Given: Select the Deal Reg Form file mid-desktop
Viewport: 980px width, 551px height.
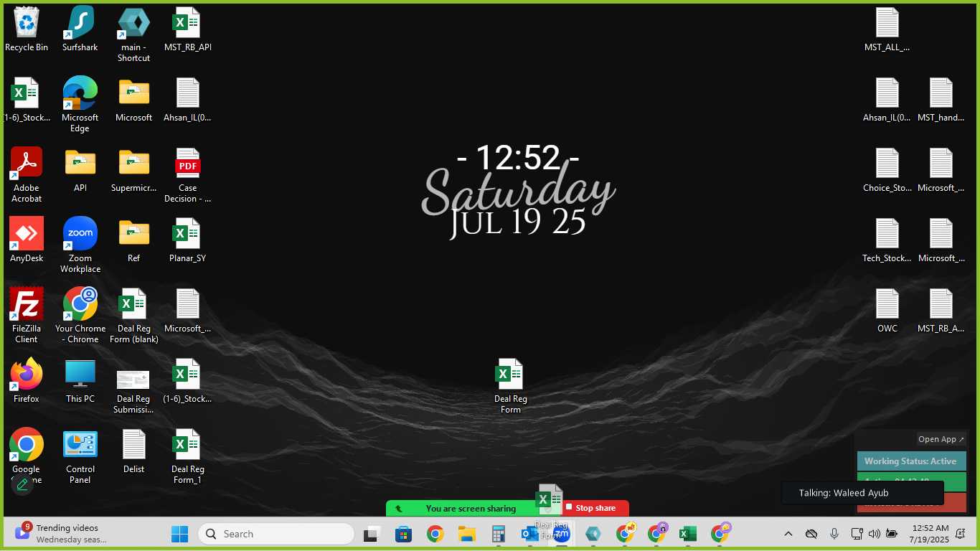Looking at the screenshot, I should [x=510, y=386].
